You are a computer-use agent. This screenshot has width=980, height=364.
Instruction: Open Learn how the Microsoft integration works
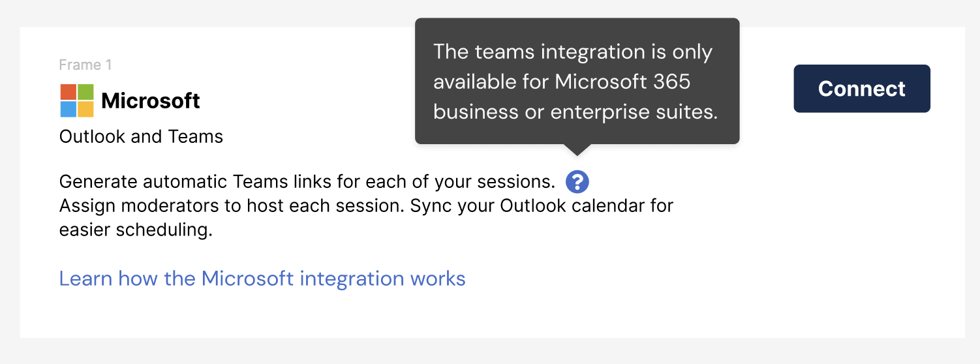(262, 279)
